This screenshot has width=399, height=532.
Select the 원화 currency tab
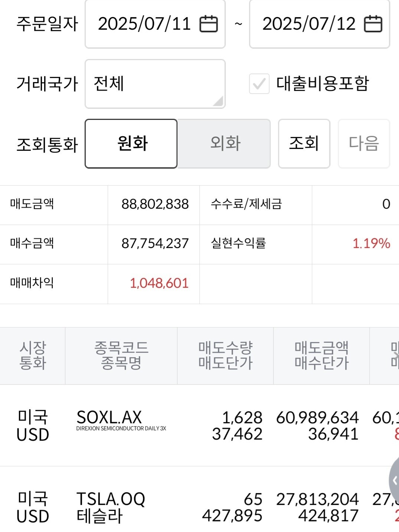pos(131,144)
